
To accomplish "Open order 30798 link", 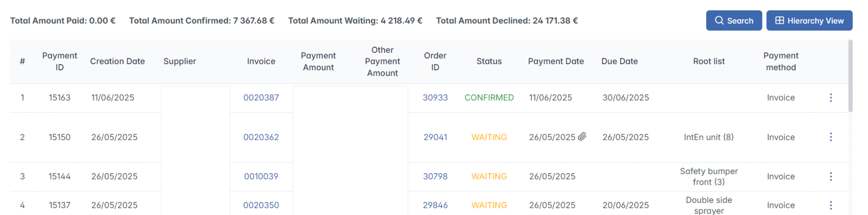I will (435, 176).
